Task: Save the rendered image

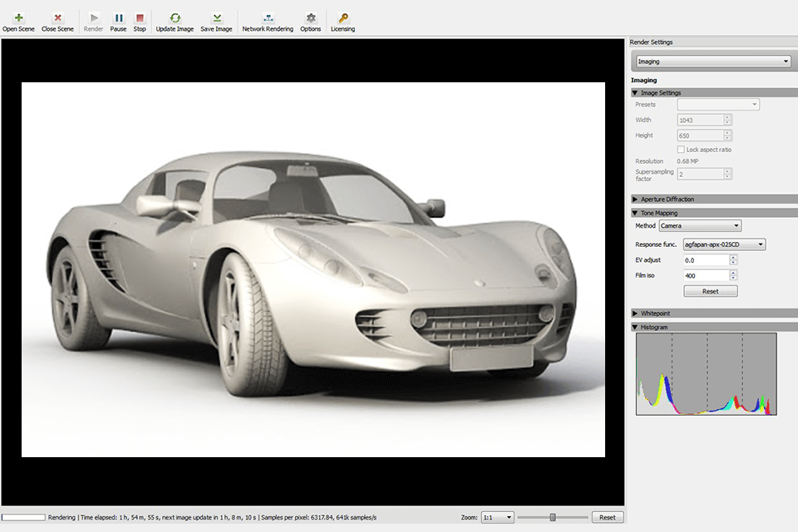Action: 216,17
